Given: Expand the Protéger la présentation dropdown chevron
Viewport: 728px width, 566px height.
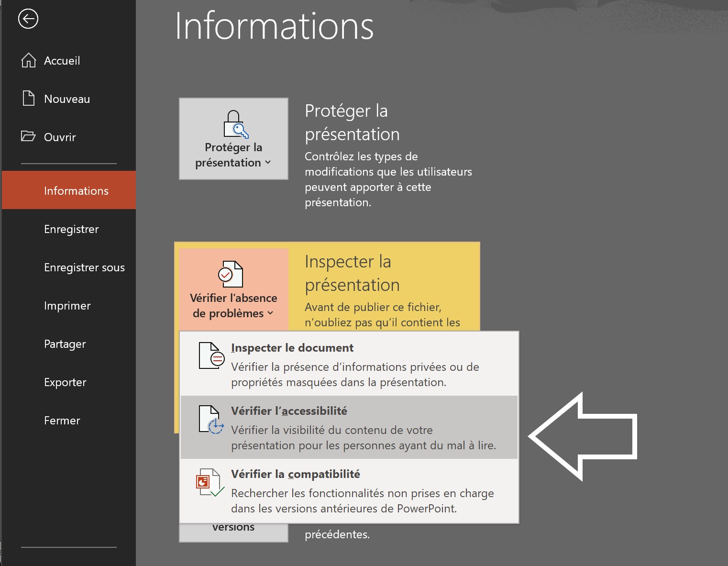Looking at the screenshot, I should tap(267, 163).
